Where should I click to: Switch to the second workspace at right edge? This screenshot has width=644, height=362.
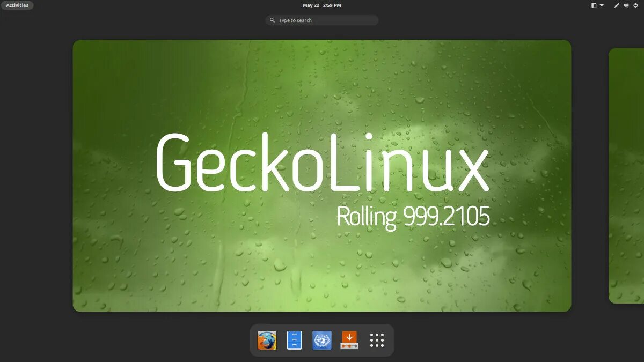tap(626, 175)
